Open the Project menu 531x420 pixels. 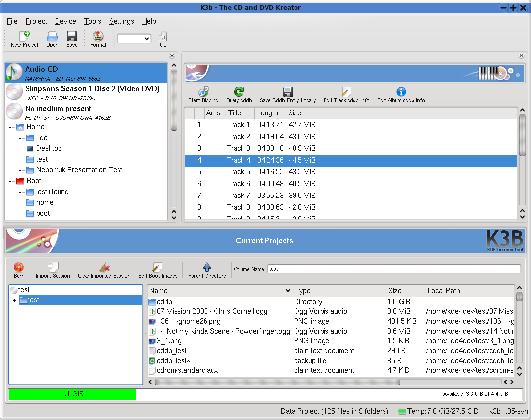coord(36,21)
